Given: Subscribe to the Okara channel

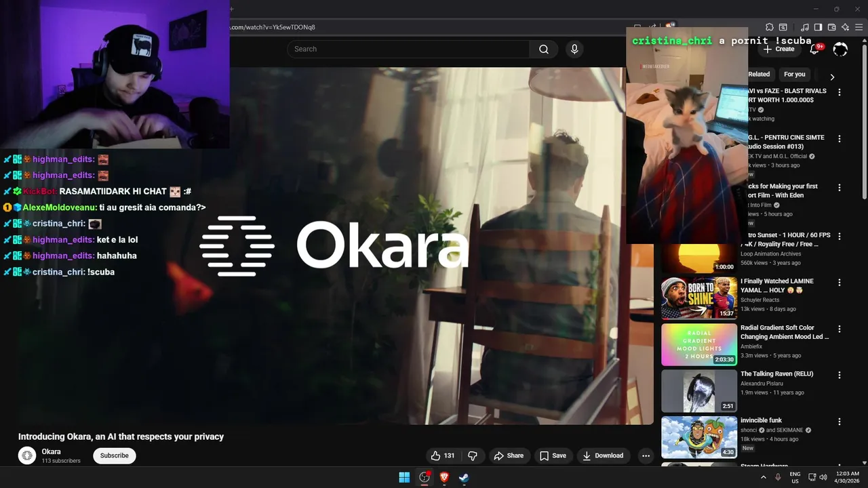Looking at the screenshot, I should tap(114, 455).
